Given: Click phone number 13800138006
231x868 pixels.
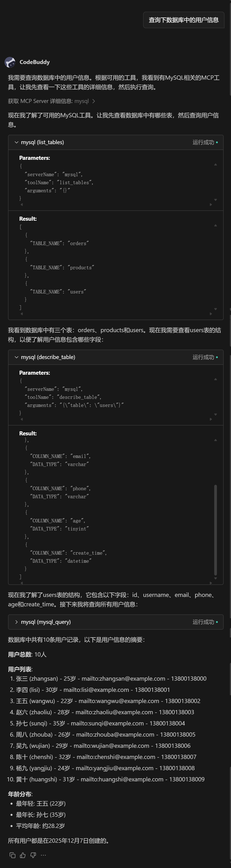Looking at the screenshot, I should [x=173, y=746].
